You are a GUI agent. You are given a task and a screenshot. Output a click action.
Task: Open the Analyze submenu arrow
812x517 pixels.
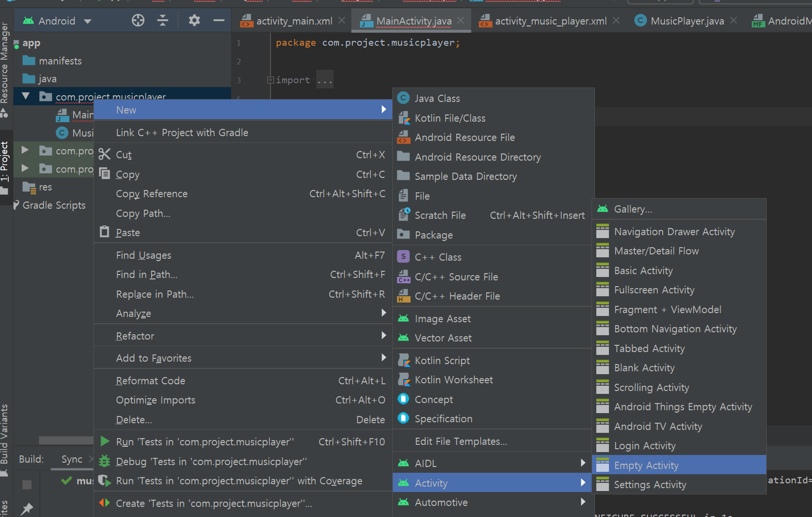(384, 313)
